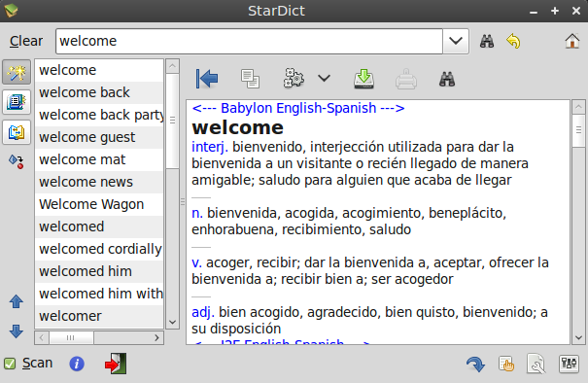The width and height of the screenshot is (588, 383).
Task: Click word list scrollbar up arrow
Action: click(x=172, y=66)
